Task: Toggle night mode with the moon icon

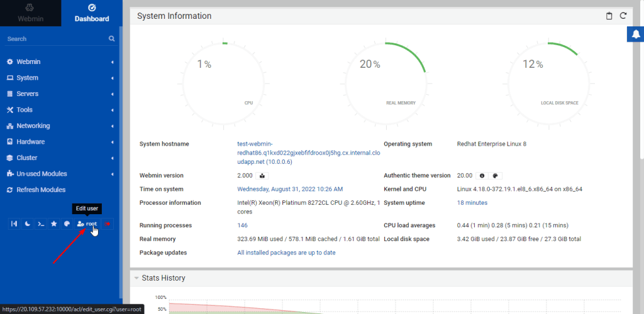Action: point(28,224)
